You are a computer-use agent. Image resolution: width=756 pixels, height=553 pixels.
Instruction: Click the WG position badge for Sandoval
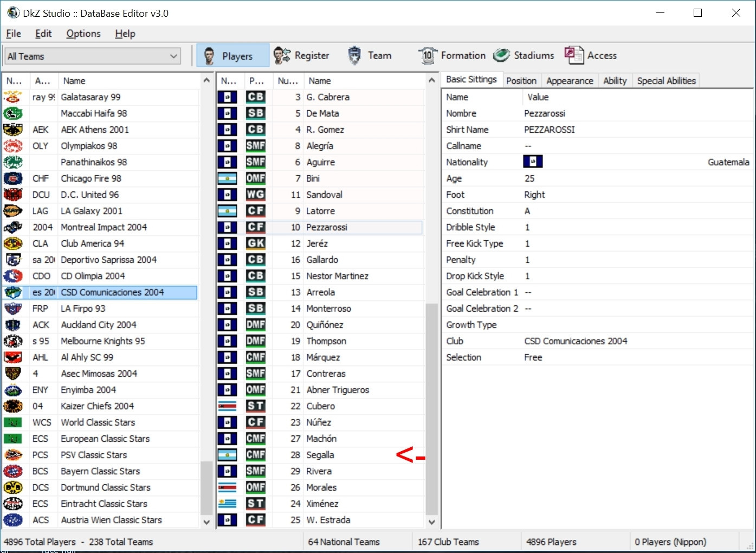pyautogui.click(x=256, y=195)
